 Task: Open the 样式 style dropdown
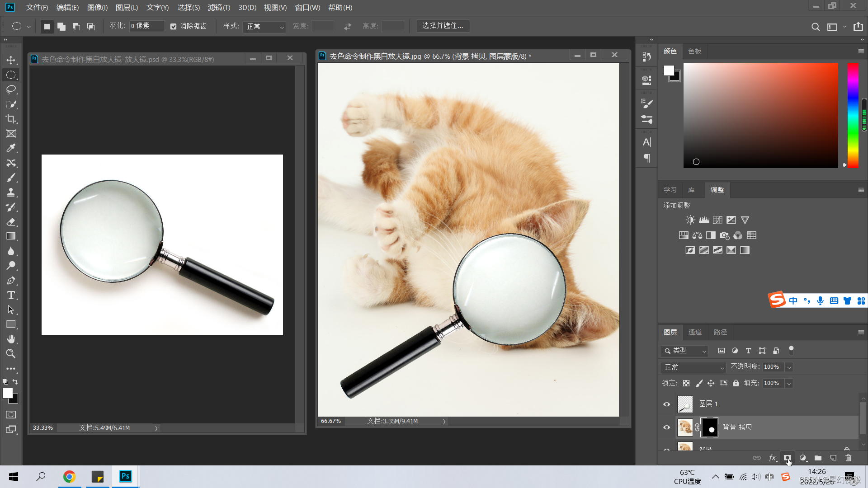(264, 27)
